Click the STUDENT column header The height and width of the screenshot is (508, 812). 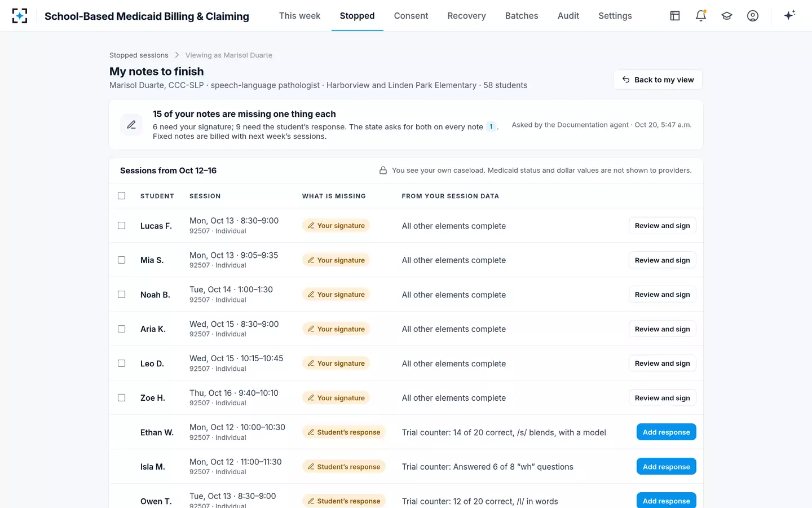tap(157, 196)
